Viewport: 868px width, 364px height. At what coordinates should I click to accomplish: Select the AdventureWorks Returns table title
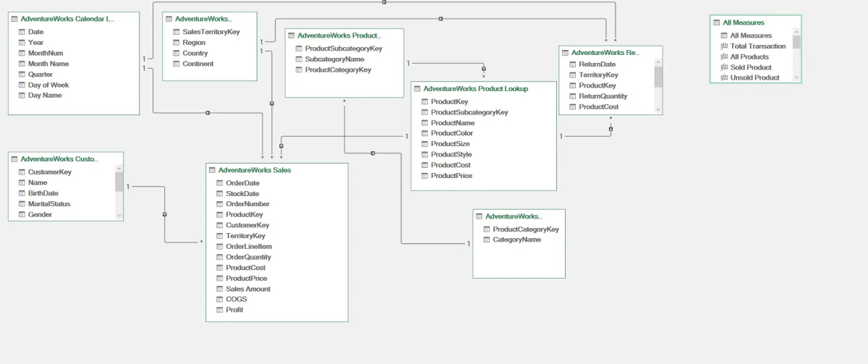tap(605, 53)
